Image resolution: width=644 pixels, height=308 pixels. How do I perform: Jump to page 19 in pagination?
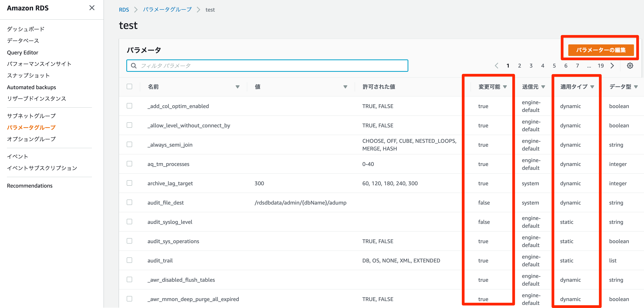click(x=601, y=66)
